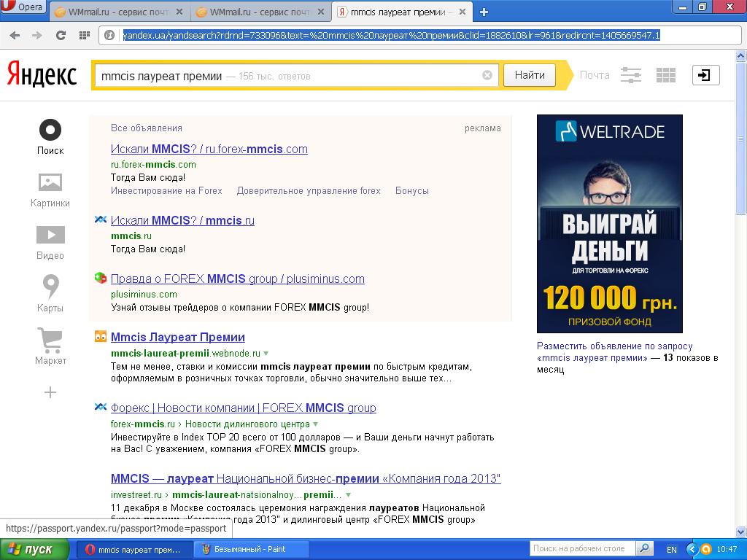The width and height of the screenshot is (747, 560).
Task: Open Видео search in sidebar
Action: pyautogui.click(x=50, y=243)
